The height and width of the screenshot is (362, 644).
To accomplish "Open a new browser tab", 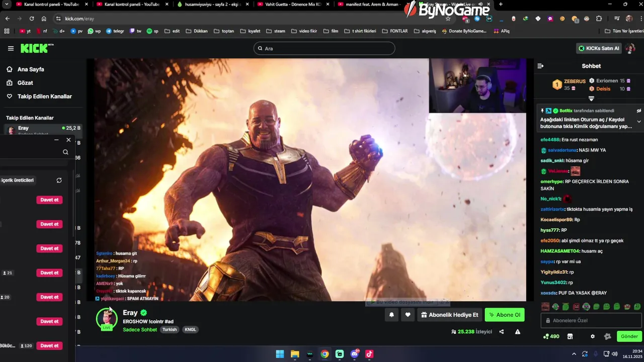I will click(x=501, y=5).
